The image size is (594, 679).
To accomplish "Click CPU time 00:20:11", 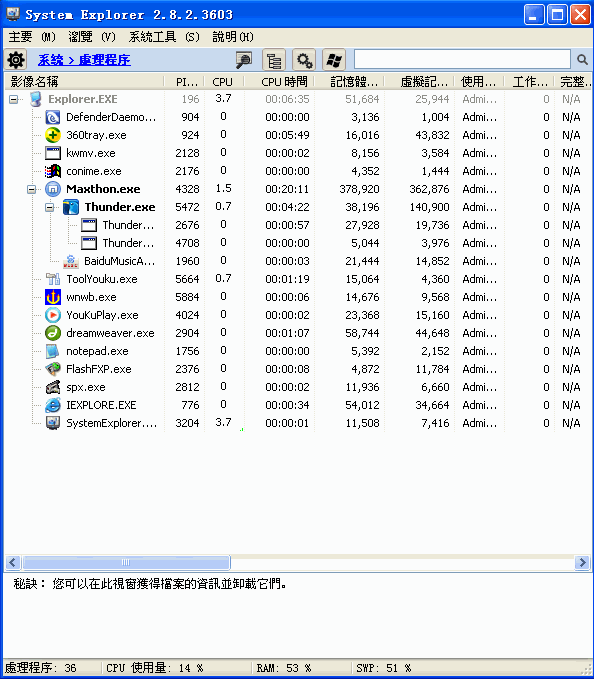I will click(287, 189).
